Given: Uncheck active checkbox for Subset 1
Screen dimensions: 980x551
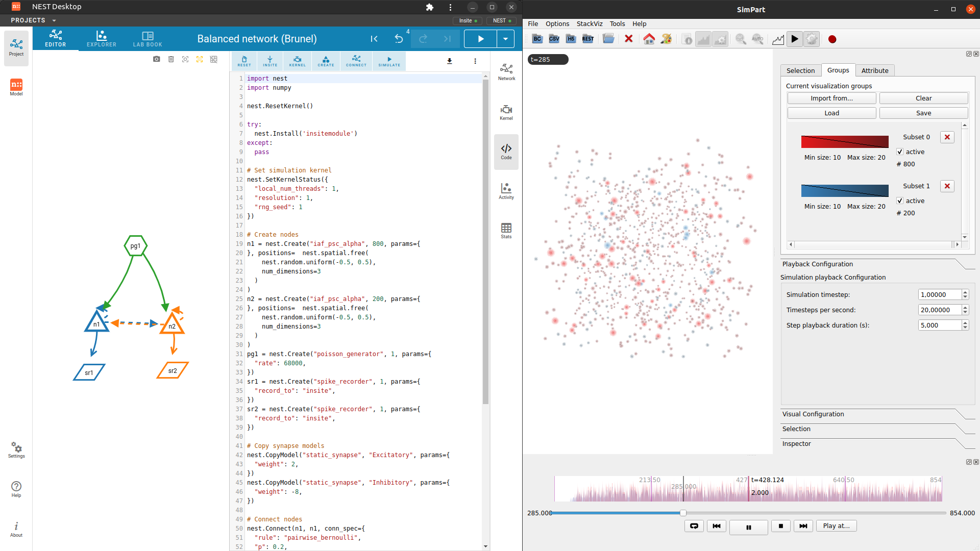Looking at the screenshot, I should tap(900, 201).
